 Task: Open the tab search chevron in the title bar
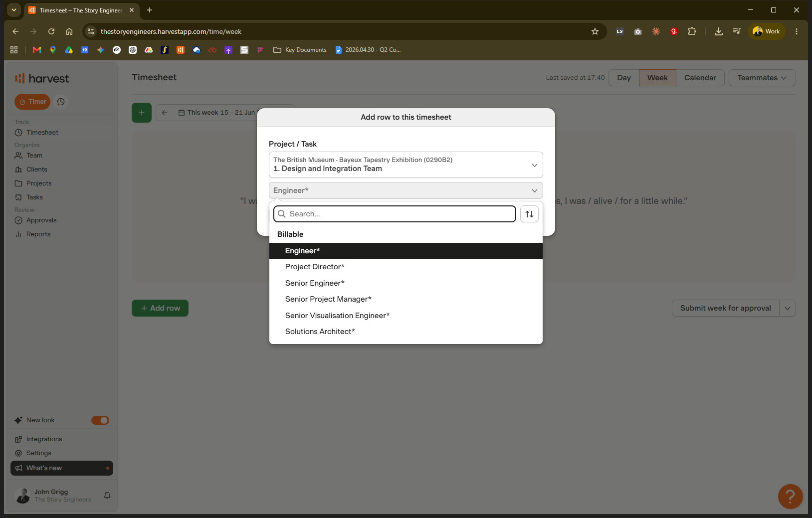point(14,10)
